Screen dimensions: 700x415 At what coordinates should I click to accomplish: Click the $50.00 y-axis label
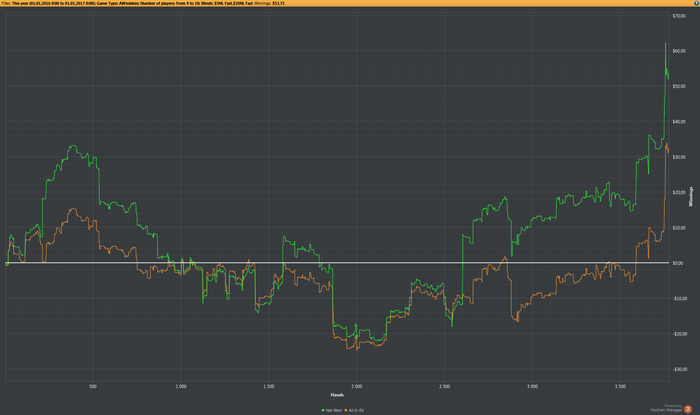pyautogui.click(x=679, y=86)
